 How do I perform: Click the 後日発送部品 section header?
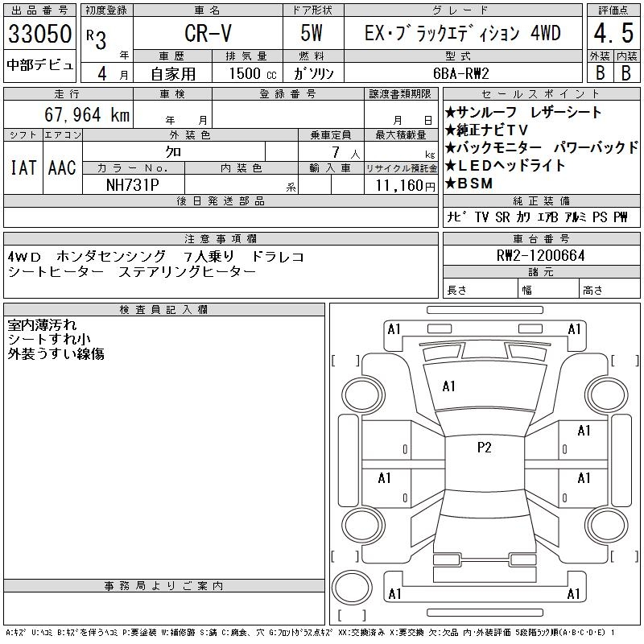click(x=221, y=200)
